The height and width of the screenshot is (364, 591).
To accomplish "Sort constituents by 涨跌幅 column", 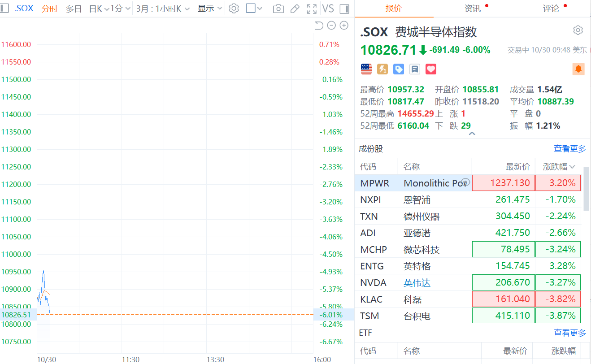I will click(x=559, y=167).
